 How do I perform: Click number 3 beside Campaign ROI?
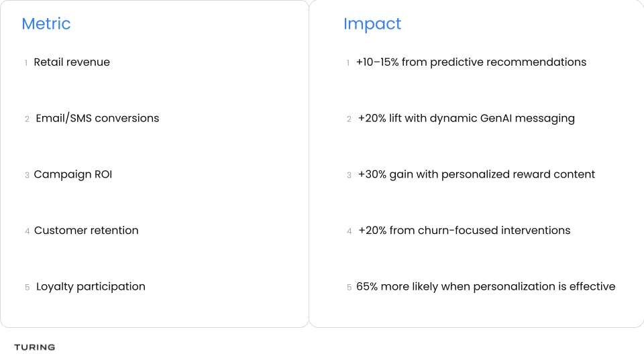[27, 175]
